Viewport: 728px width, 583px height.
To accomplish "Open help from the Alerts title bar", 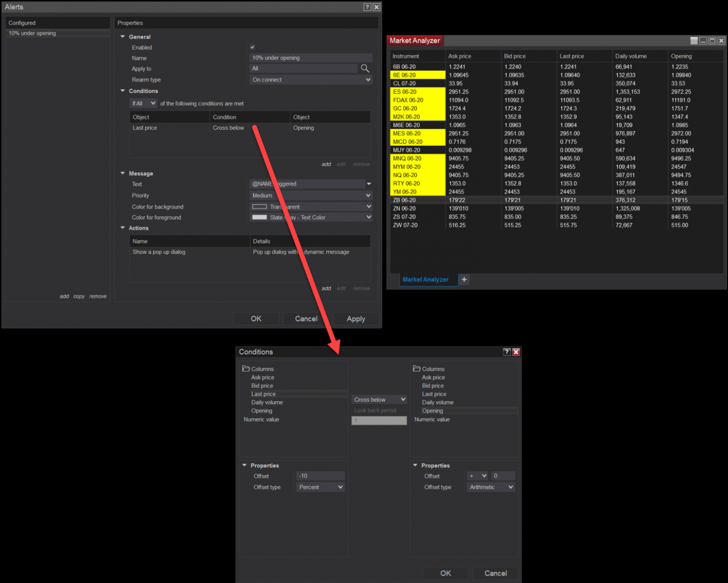I will [367, 7].
